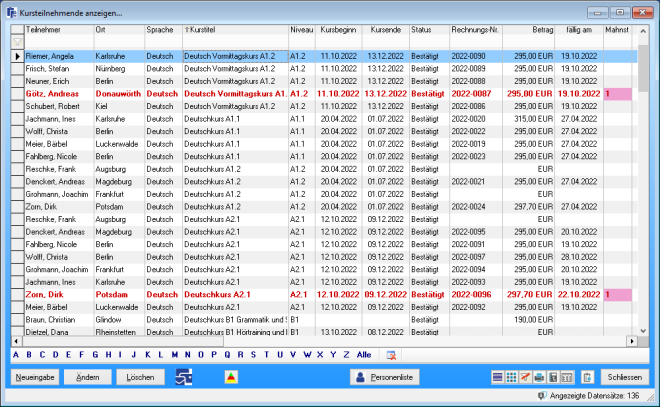Click the blue swap arrows icon

point(183,377)
